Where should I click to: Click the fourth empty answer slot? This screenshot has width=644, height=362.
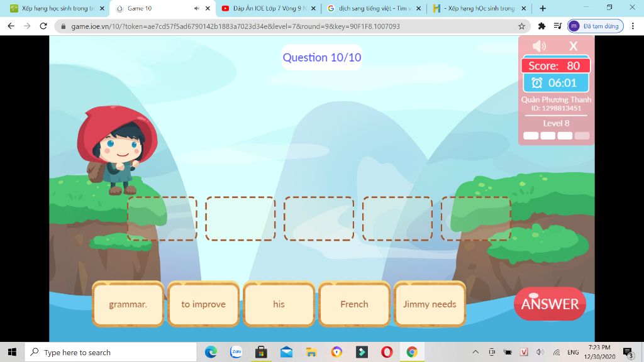(x=397, y=218)
